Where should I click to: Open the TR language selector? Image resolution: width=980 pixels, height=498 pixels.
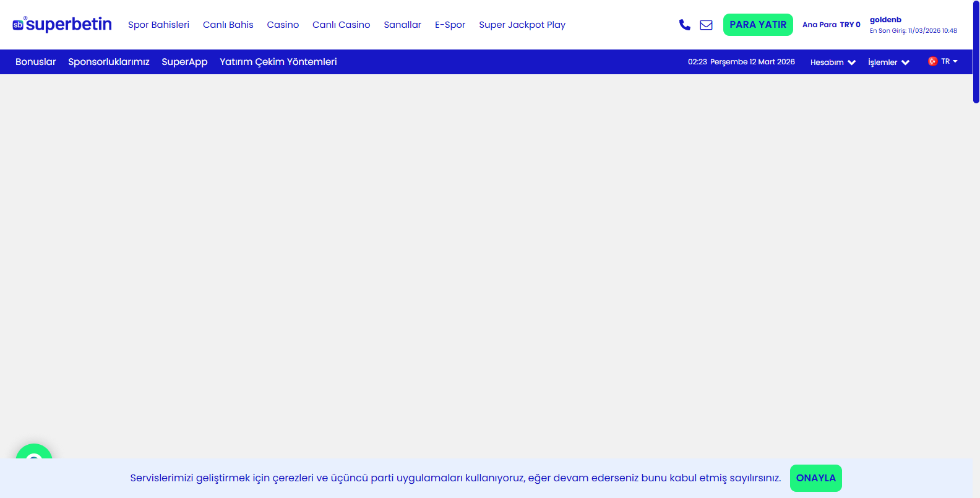[943, 61]
